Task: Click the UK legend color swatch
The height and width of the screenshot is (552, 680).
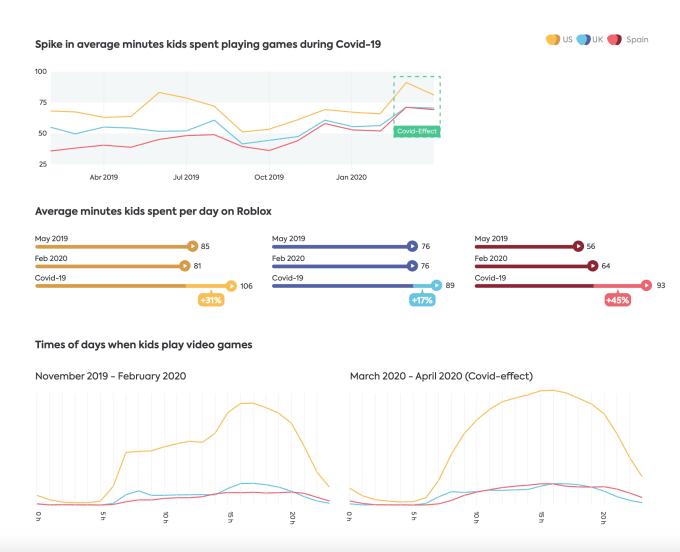Action: [583, 39]
